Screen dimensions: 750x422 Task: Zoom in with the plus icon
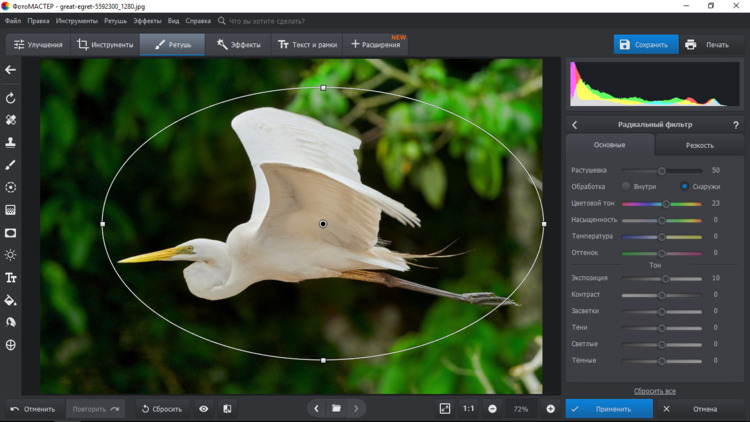tap(550, 409)
